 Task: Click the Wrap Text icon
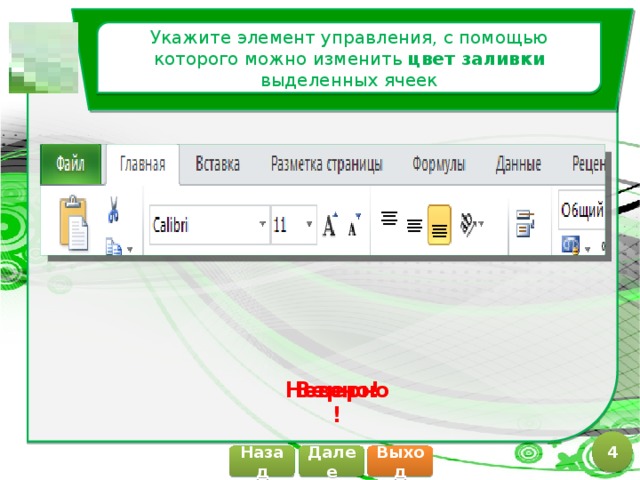tap(525, 223)
